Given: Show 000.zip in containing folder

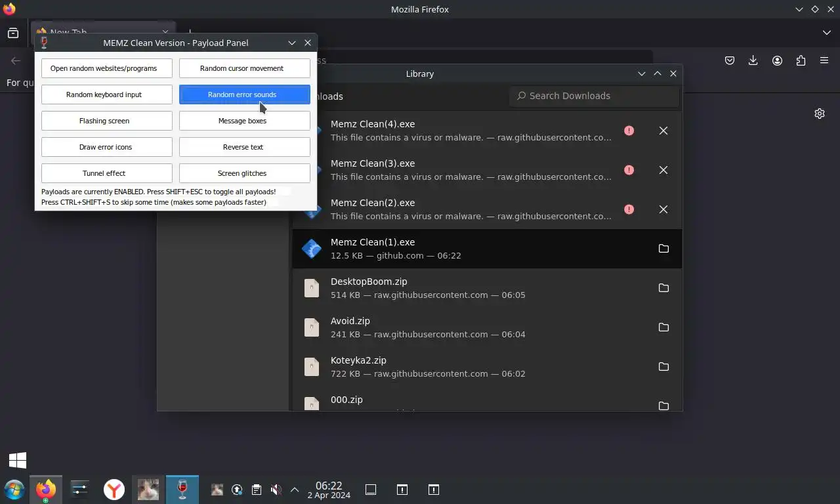Looking at the screenshot, I should pyautogui.click(x=663, y=405).
